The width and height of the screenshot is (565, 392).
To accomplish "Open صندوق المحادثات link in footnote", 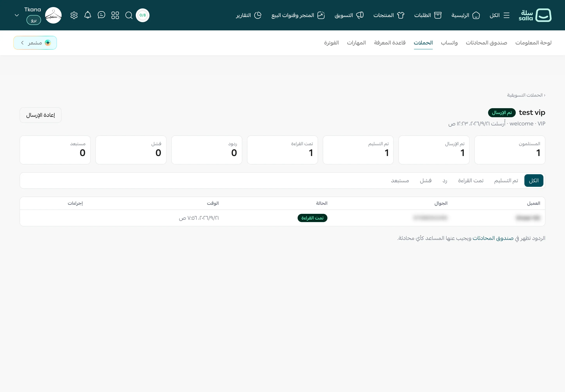I will pyautogui.click(x=493, y=238).
